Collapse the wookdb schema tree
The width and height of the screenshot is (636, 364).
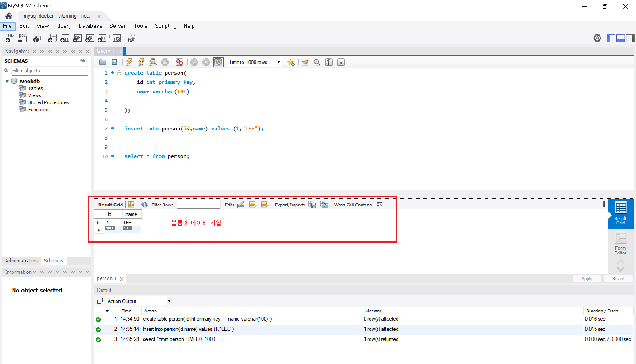(7, 81)
